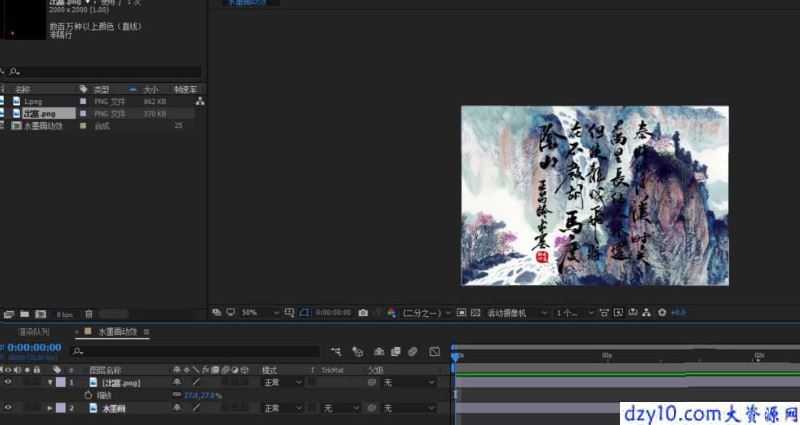The width and height of the screenshot is (800, 425).
Task: Toggle the transparency grid icon in the viewer
Action: pos(476,313)
